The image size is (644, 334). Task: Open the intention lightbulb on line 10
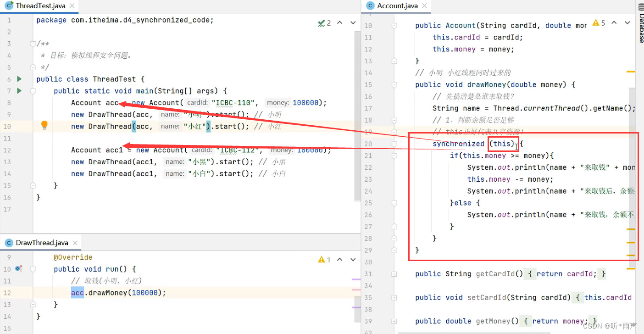(x=44, y=125)
